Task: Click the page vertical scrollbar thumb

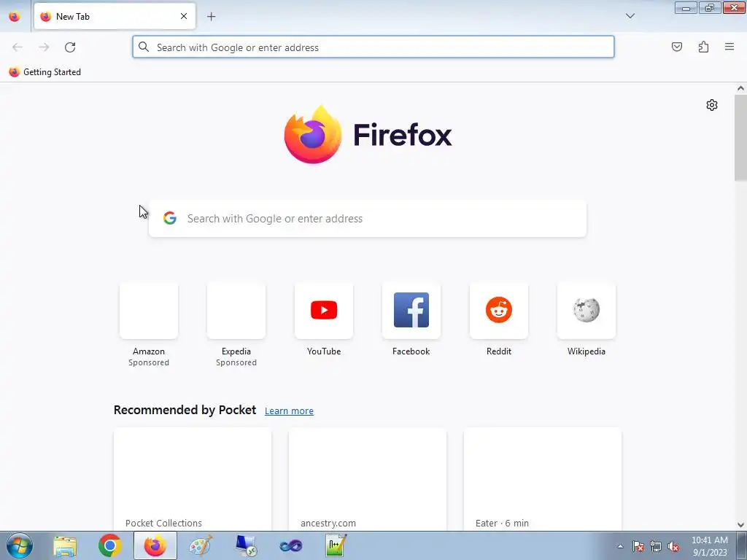Action: [740, 138]
